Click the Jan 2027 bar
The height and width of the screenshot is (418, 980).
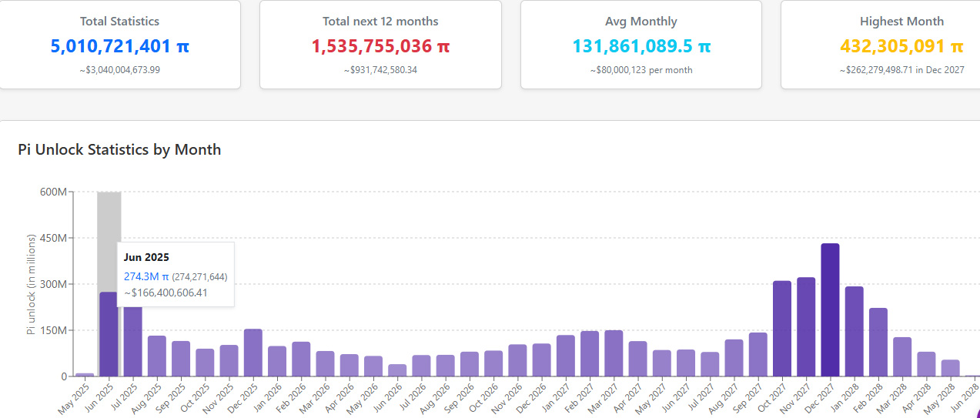[566, 356]
